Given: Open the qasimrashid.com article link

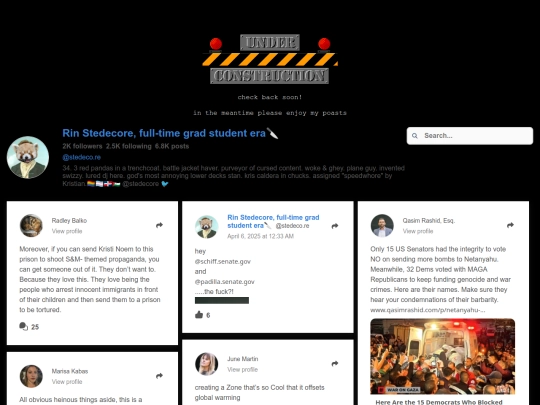Looking at the screenshot, I should point(428,310).
